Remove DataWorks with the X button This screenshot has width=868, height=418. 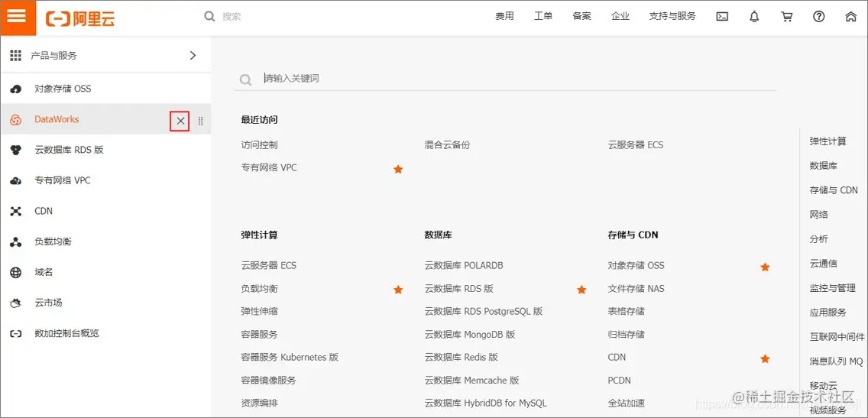(180, 121)
